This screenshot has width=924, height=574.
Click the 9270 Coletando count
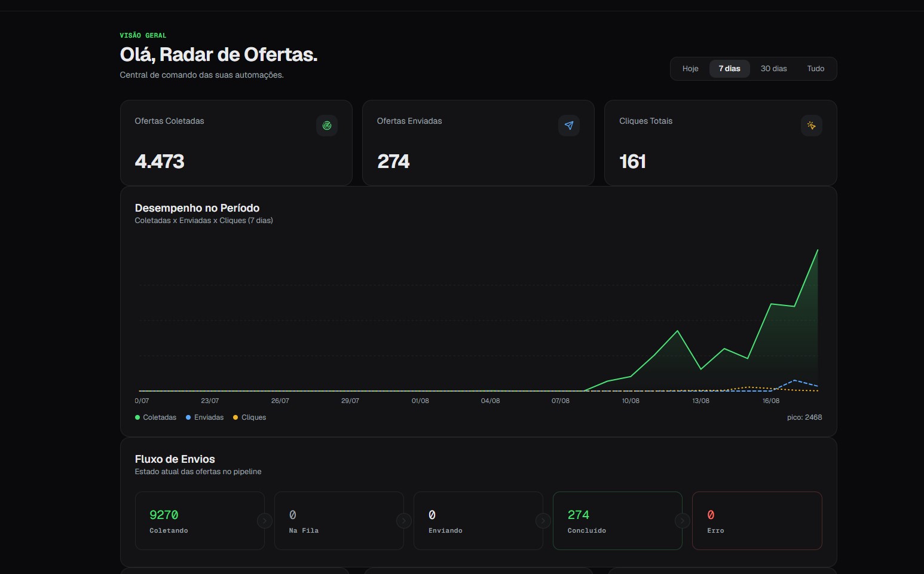coord(164,515)
